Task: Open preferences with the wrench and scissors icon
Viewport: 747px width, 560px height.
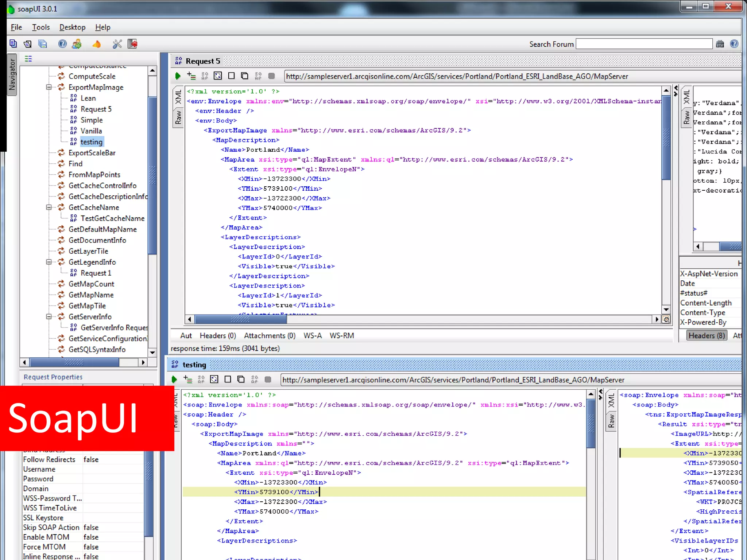Action: tap(117, 44)
